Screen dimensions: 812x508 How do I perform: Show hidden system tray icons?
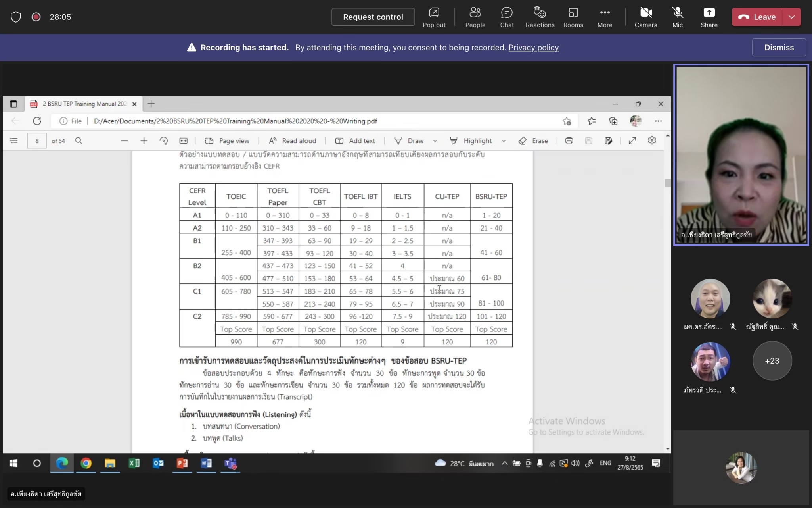pos(504,463)
